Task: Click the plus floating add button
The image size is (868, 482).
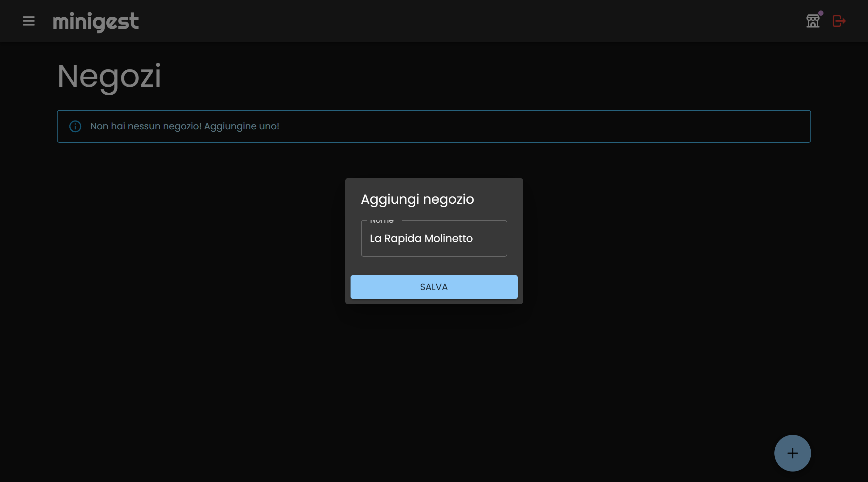Action: (x=792, y=453)
